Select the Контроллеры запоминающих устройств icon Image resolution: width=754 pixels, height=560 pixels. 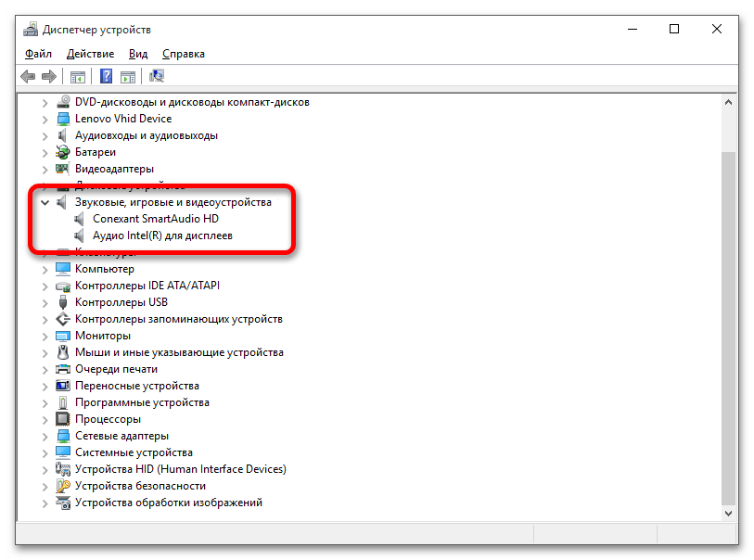coord(63,319)
